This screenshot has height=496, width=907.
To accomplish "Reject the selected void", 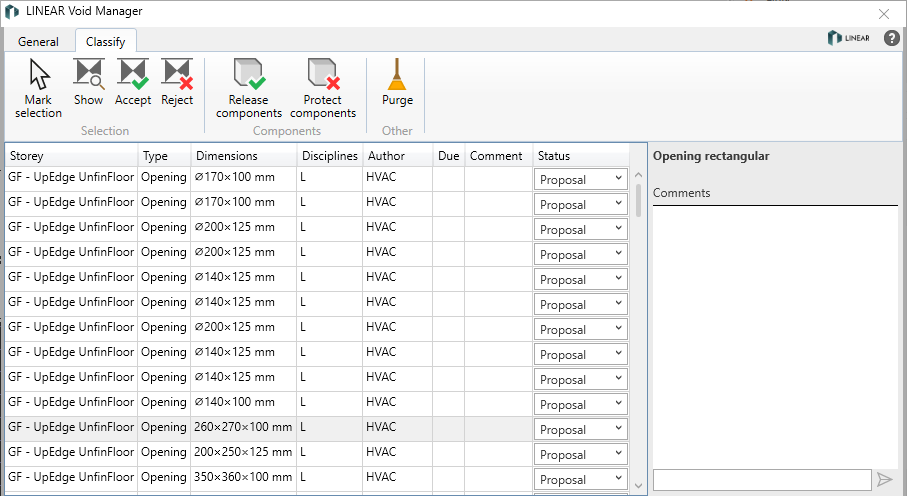I will (177, 82).
